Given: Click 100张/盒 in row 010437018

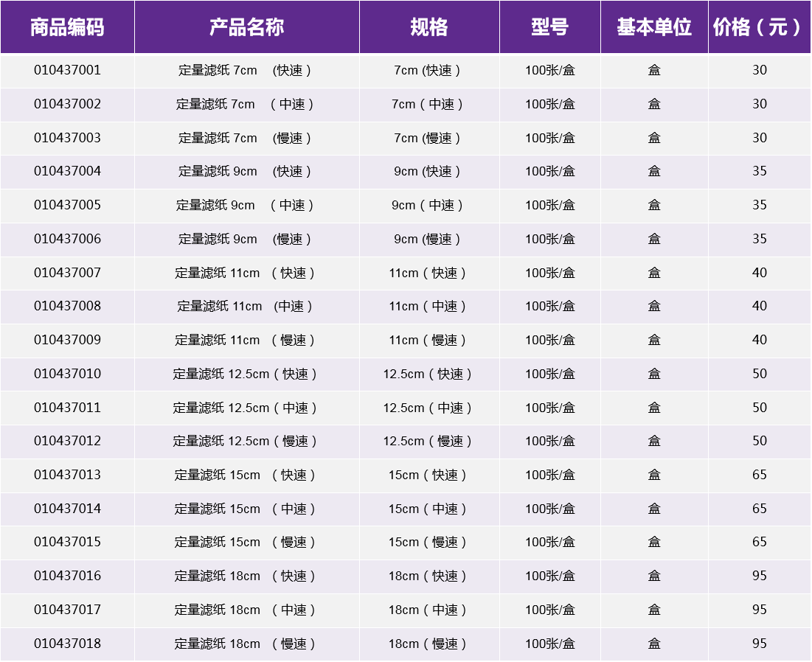Looking at the screenshot, I should (550, 644).
